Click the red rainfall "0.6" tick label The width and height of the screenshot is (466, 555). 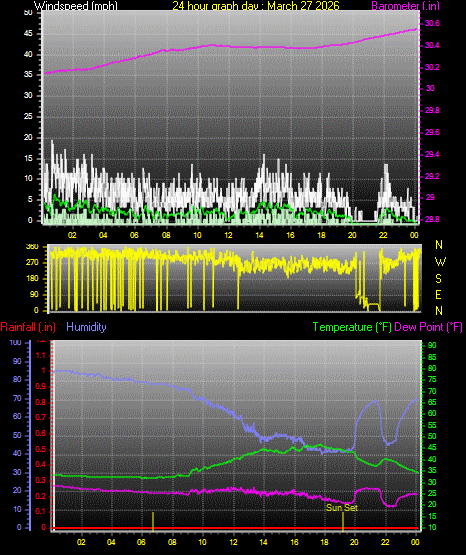tap(41, 434)
